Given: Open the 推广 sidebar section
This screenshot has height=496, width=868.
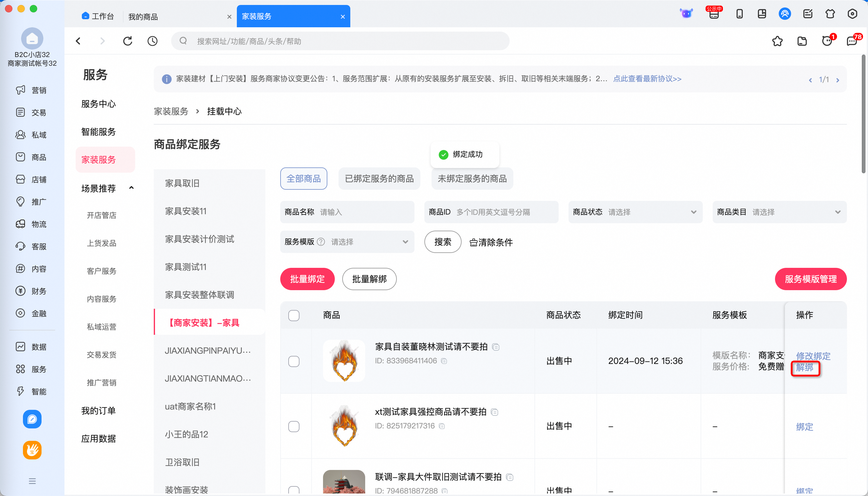Looking at the screenshot, I should coord(31,202).
